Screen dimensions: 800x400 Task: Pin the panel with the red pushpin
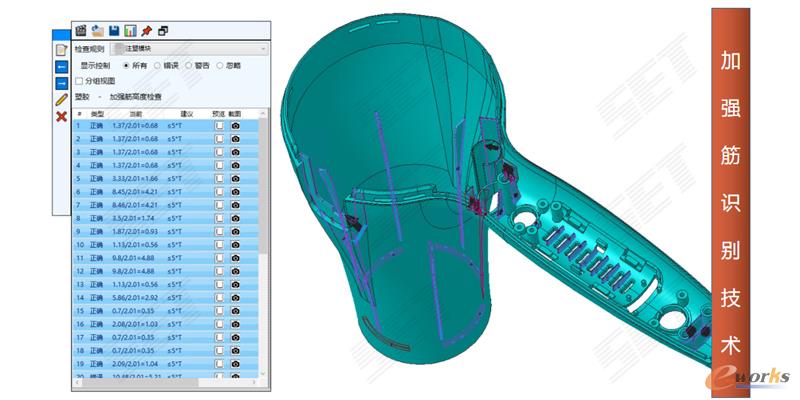coord(147,31)
